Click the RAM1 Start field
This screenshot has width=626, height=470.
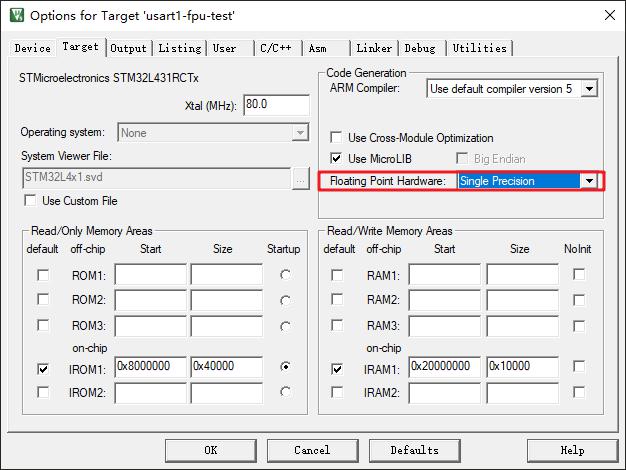pos(445,274)
